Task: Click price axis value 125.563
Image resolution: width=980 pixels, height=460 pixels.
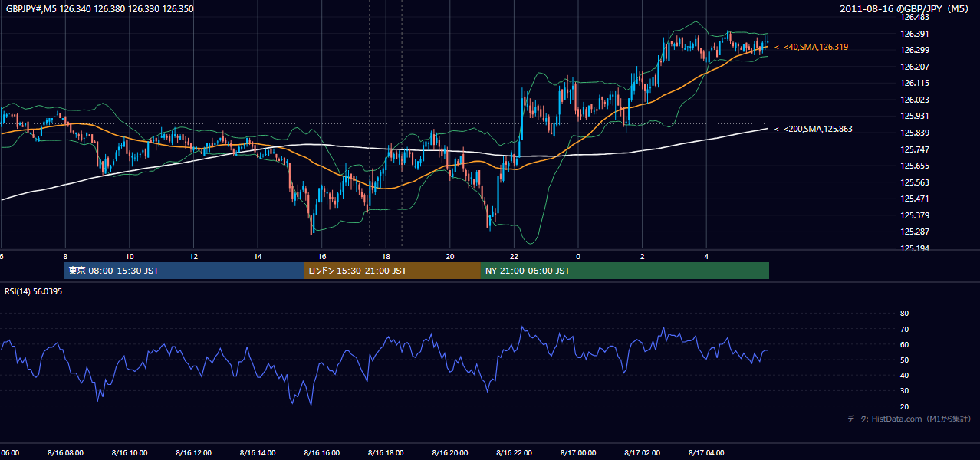Action: click(x=915, y=182)
